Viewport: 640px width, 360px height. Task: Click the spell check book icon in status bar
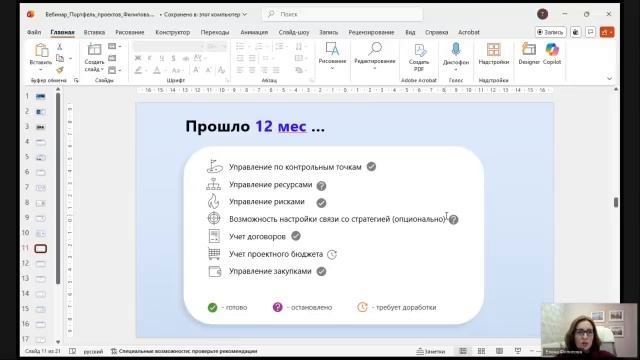[72, 351]
